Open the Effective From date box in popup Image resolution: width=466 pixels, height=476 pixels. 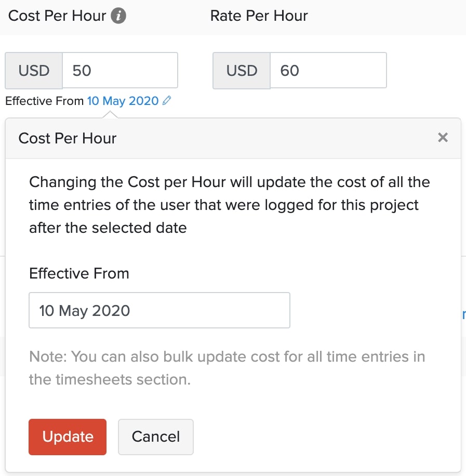coord(159,310)
